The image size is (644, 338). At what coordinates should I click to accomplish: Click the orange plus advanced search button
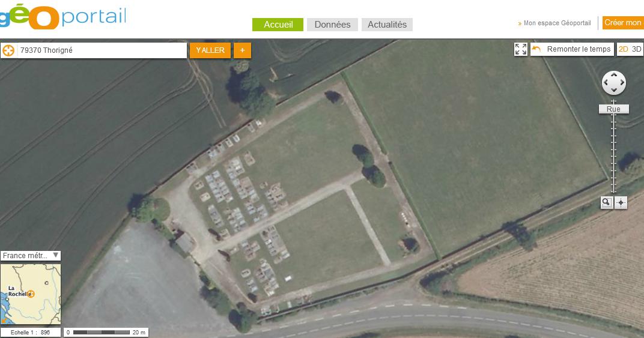242,50
